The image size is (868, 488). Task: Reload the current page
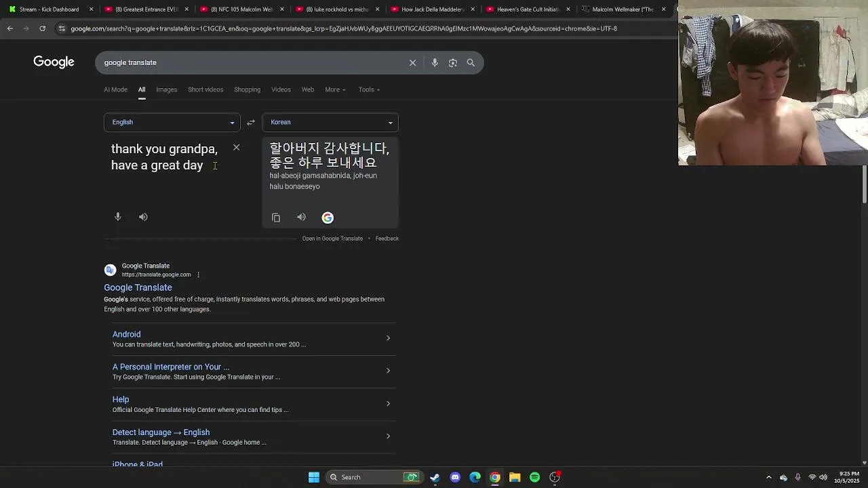[42, 28]
